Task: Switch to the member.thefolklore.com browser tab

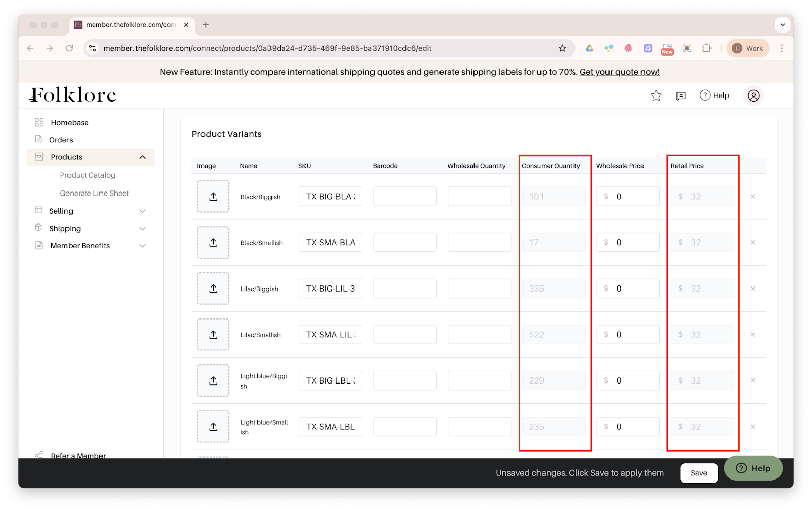Action: (127, 24)
